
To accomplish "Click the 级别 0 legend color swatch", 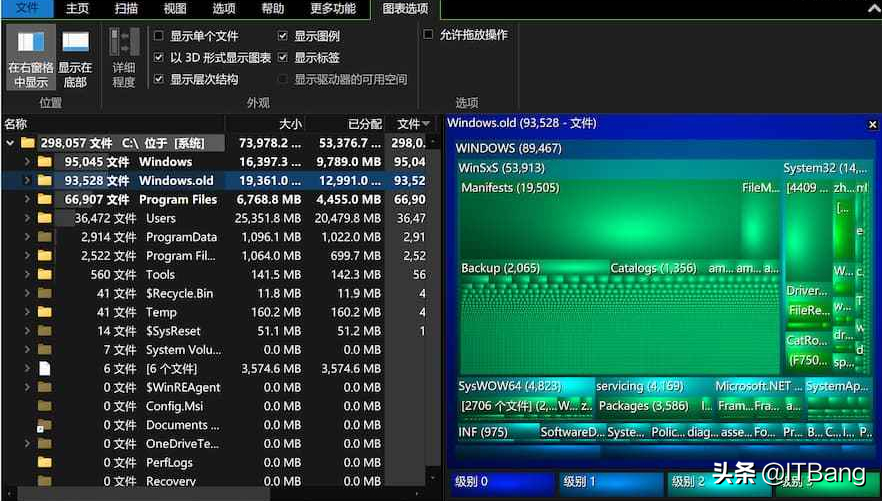I will 498,482.
